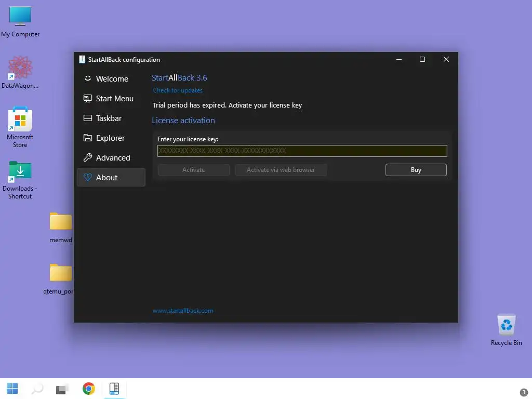Open the Welcome section

111,79
